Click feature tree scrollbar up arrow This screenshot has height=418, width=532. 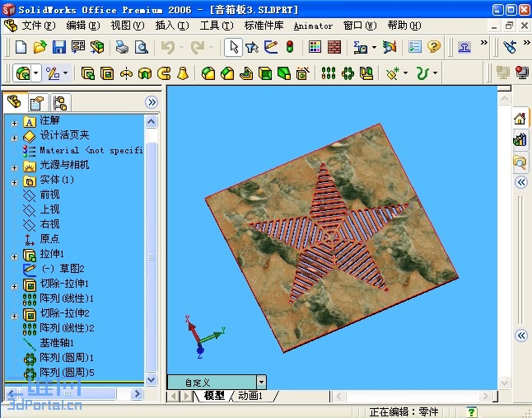point(152,121)
